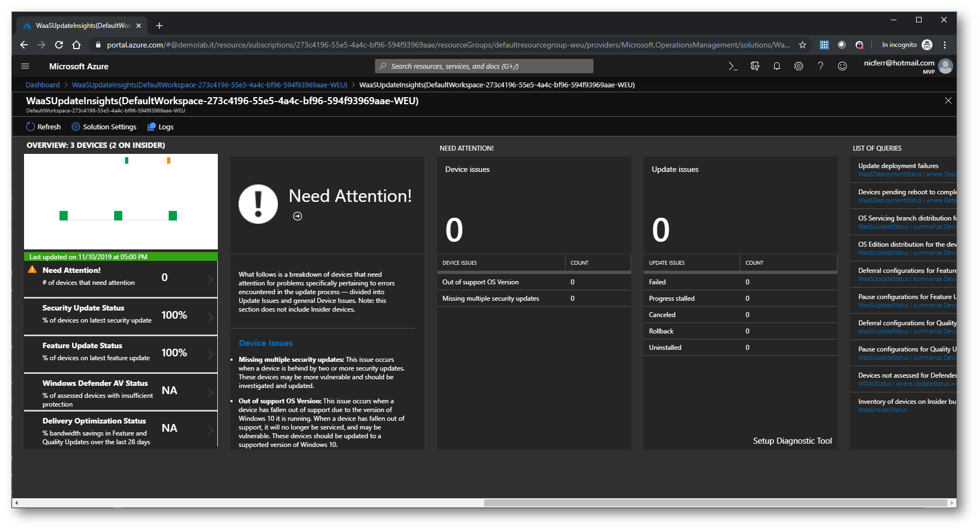The height and width of the screenshot is (531, 980).
Task: Click the horizontal scrollbar thumb
Action: 716,503
